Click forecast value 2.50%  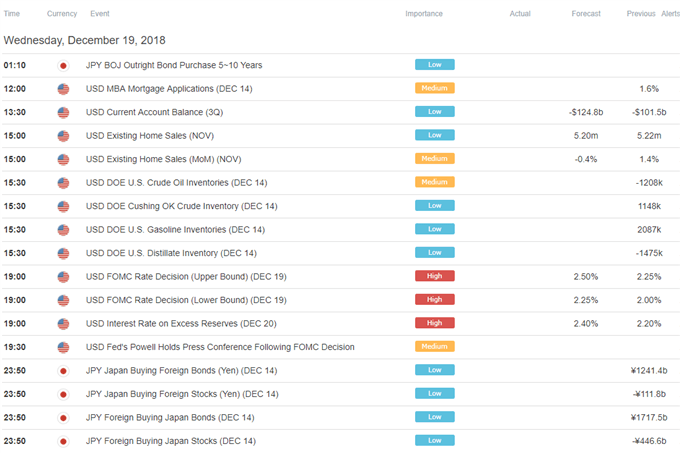tap(586, 277)
